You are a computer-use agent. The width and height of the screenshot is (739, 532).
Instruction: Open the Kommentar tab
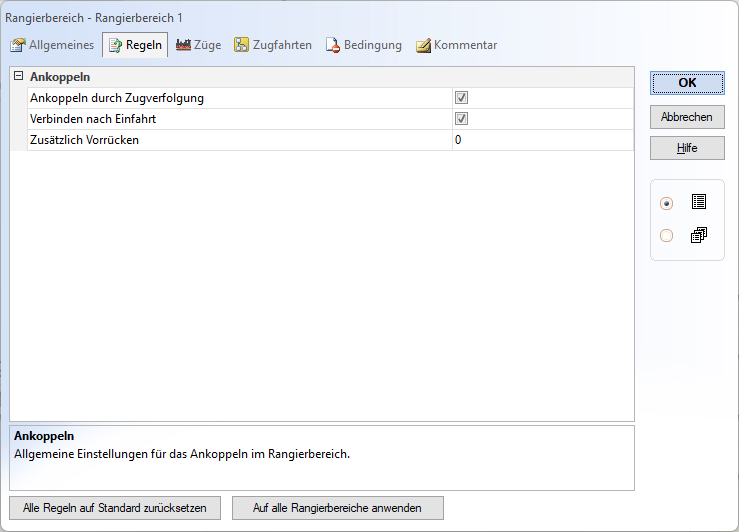pyautogui.click(x=465, y=45)
